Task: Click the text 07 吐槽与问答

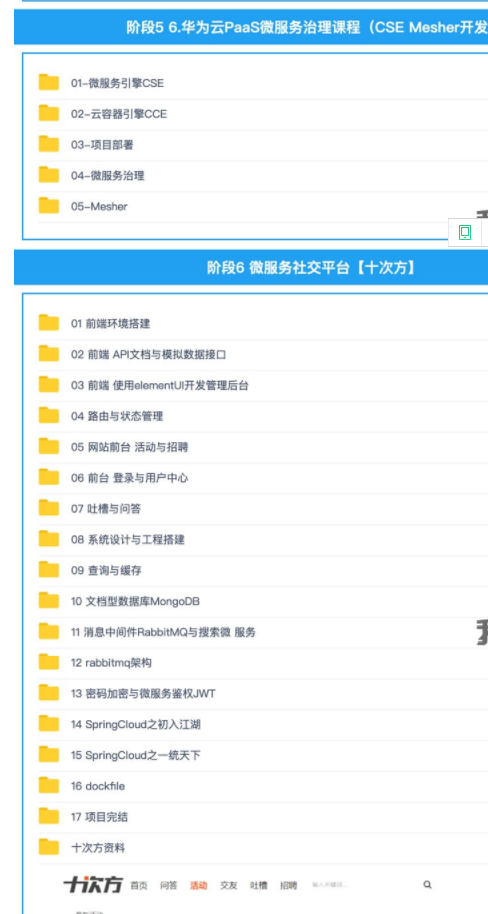Action: point(106,509)
